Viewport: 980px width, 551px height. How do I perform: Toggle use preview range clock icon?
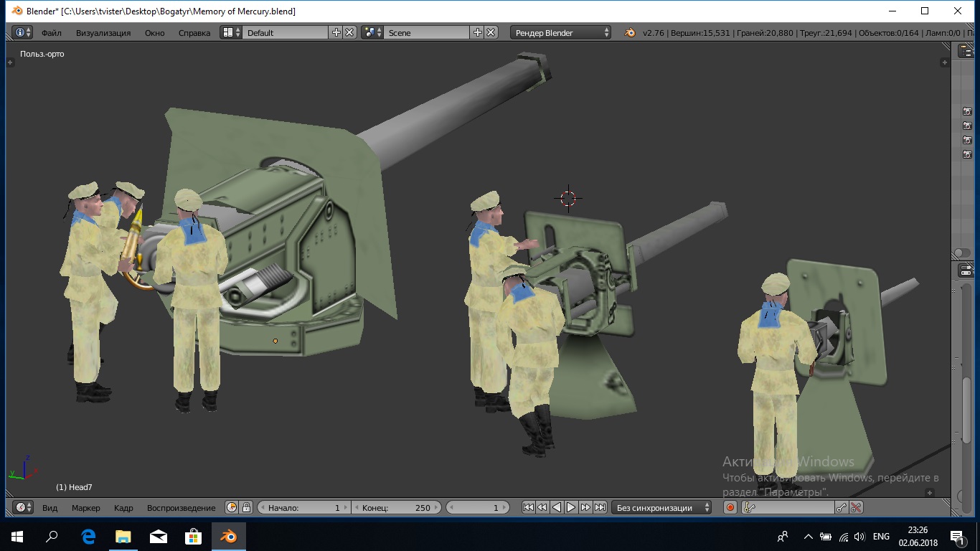(x=232, y=507)
